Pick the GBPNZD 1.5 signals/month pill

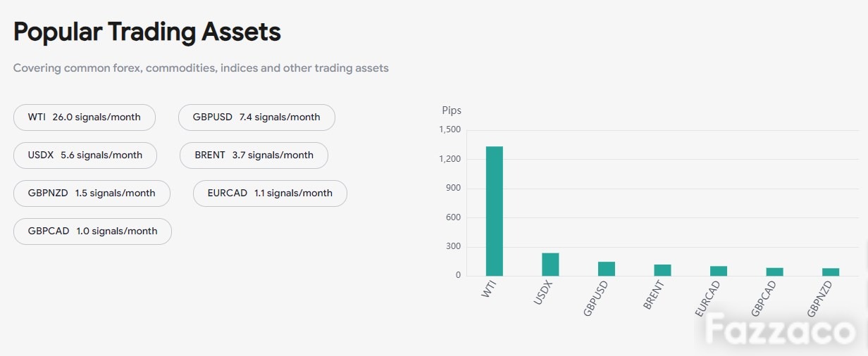92,193
